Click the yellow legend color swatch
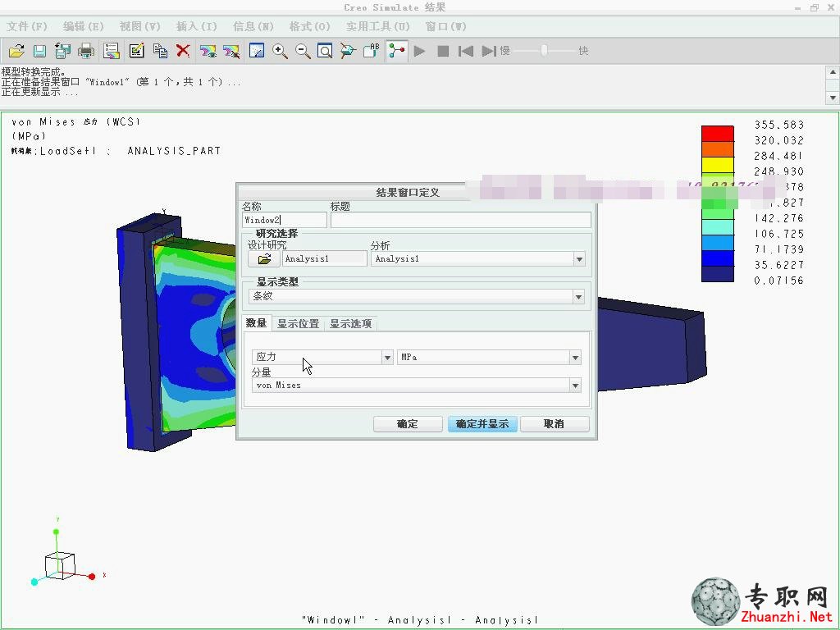Image resolution: width=840 pixels, height=630 pixels. [x=717, y=165]
